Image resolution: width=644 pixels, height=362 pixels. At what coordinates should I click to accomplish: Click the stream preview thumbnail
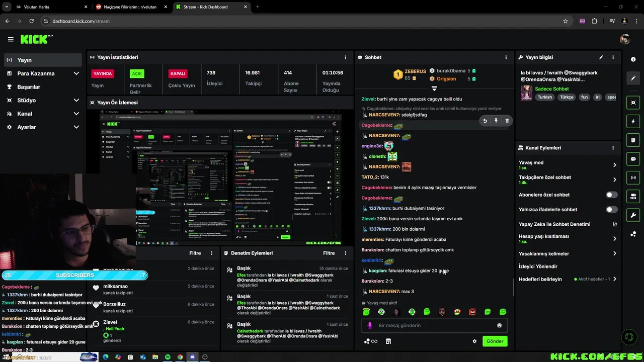[x=220, y=177]
